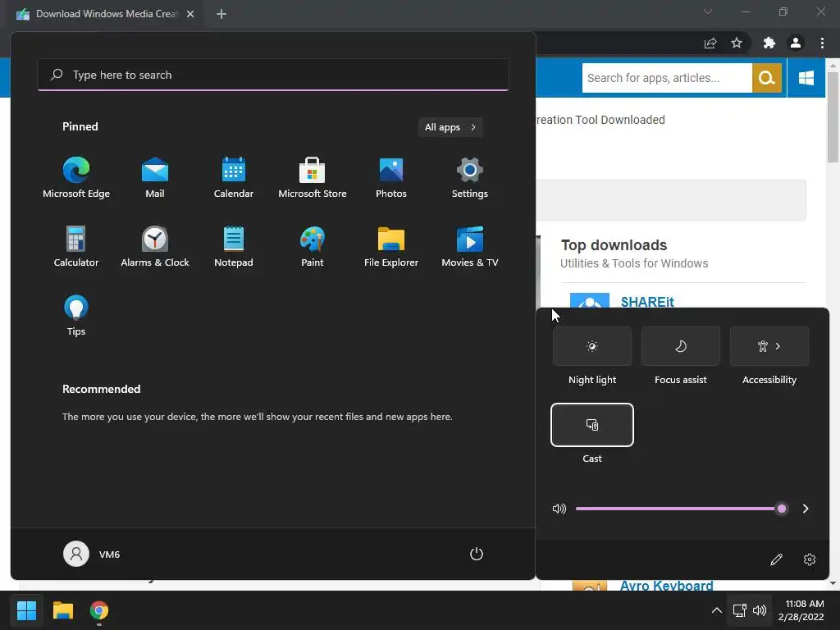This screenshot has height=630, width=840.
Task: Launch Alarms & Clock
Action: (155, 246)
